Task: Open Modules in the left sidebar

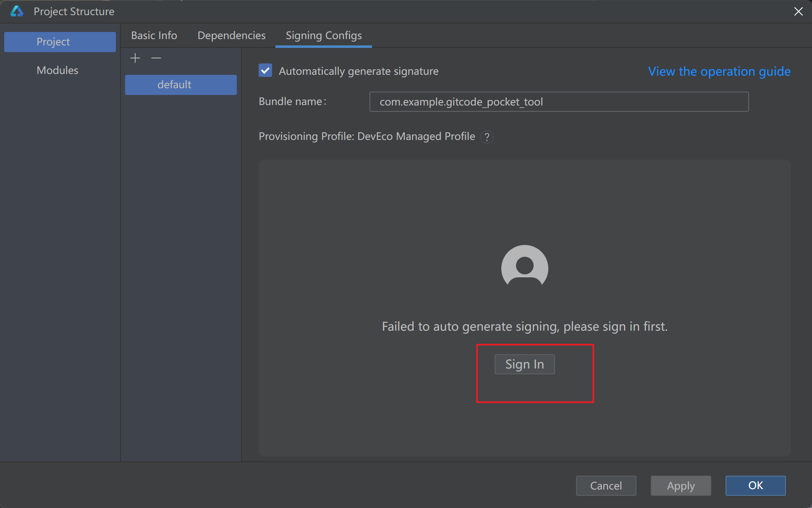Action: coord(58,70)
